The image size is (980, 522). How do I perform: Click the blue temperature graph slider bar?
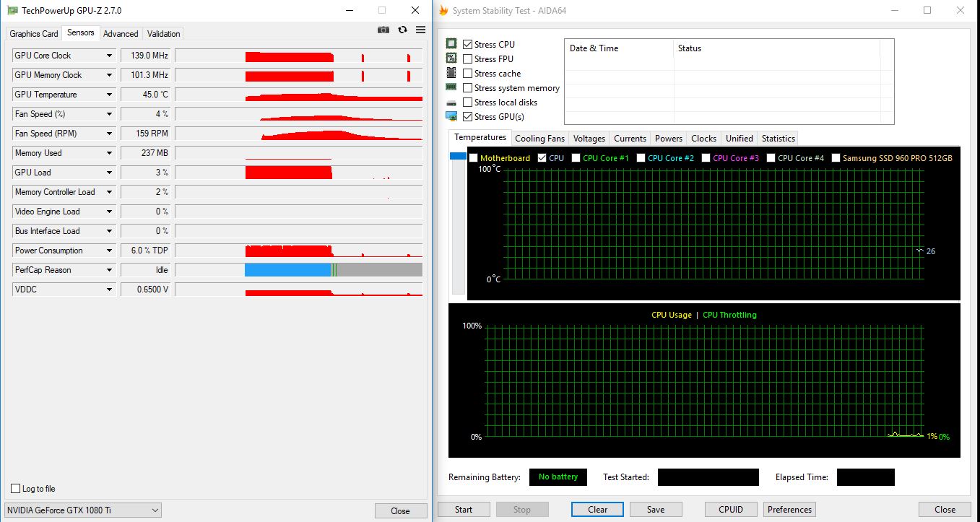point(458,156)
